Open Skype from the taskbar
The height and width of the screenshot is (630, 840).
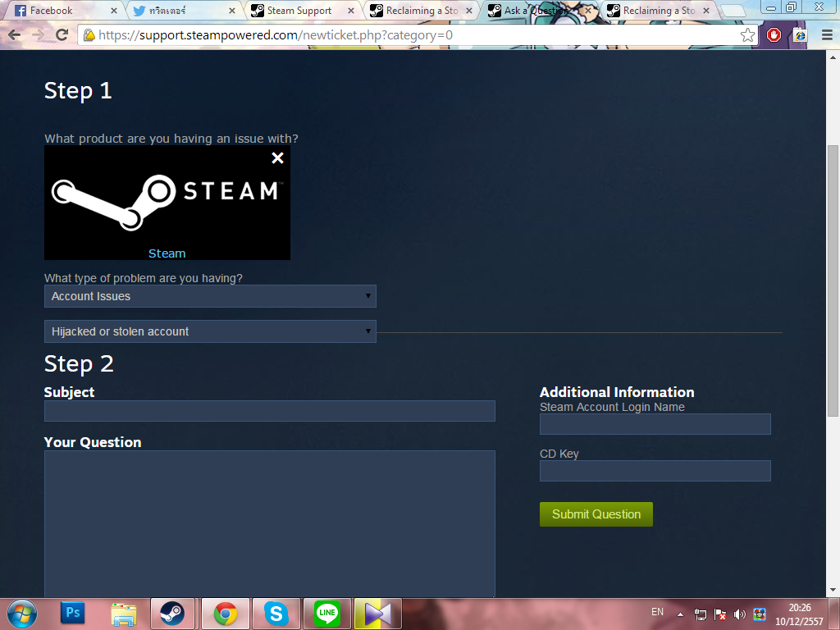coord(276,614)
